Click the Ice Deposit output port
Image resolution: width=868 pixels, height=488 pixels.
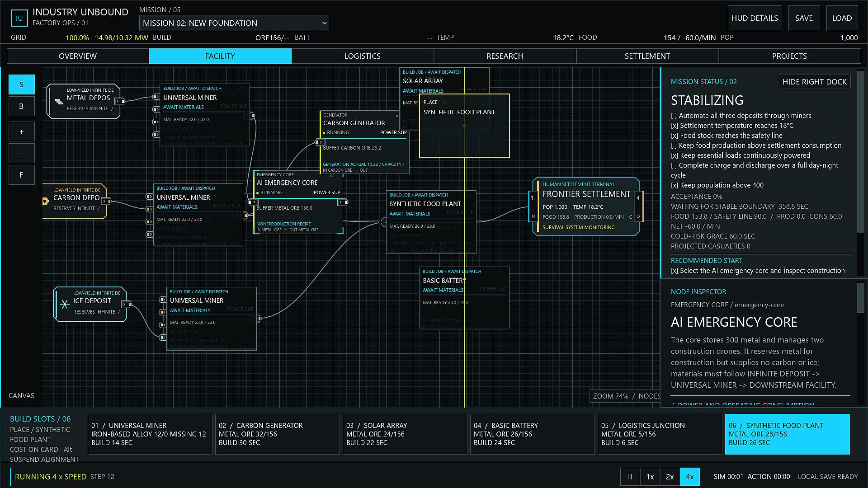pos(127,304)
